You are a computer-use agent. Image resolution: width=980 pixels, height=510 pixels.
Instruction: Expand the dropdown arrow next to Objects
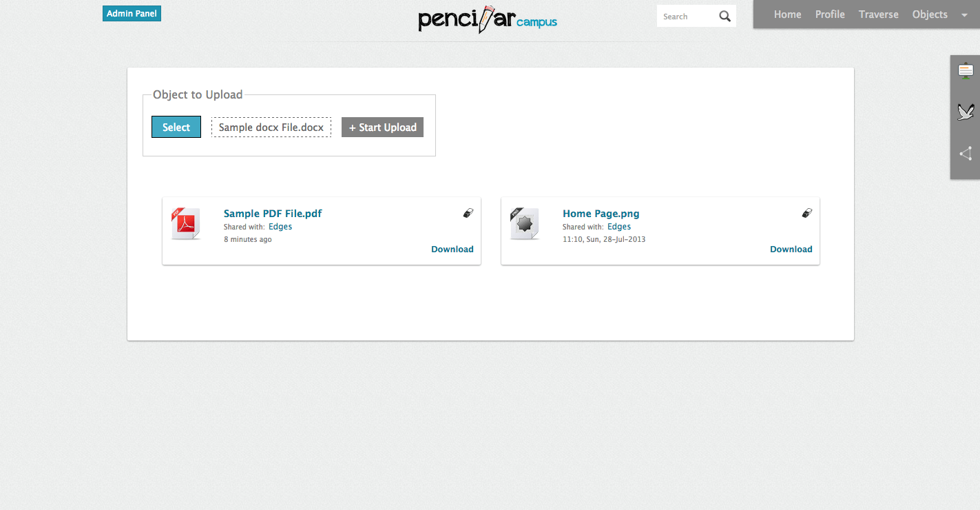[963, 15]
